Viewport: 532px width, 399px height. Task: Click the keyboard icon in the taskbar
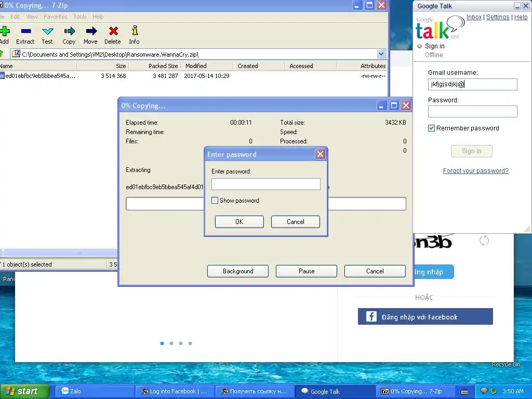pos(464,392)
